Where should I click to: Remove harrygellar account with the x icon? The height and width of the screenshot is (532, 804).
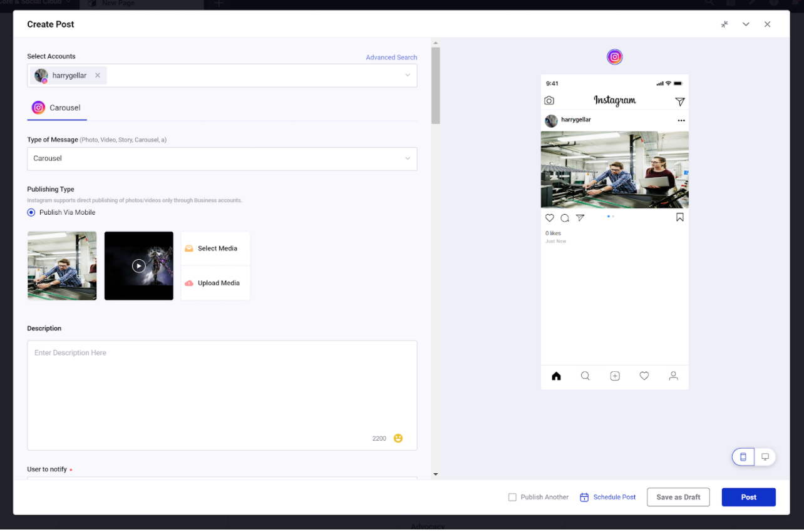point(98,76)
